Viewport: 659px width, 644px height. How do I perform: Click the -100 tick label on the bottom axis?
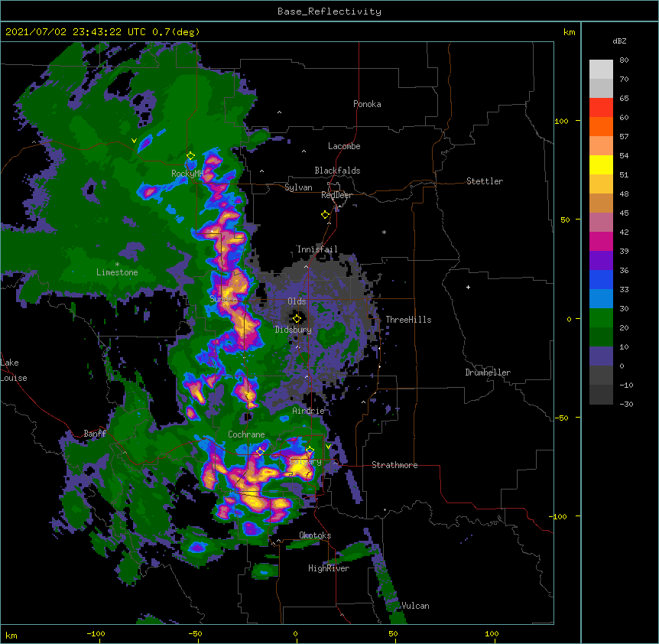coord(96,634)
